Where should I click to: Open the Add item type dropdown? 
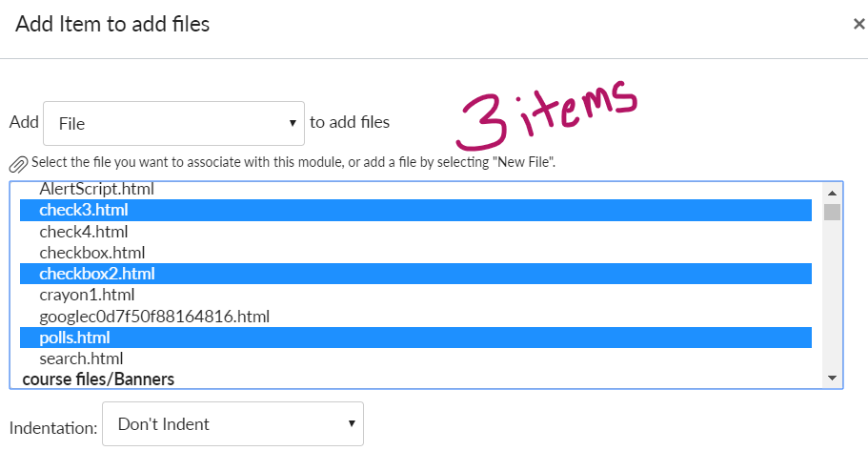tap(173, 123)
